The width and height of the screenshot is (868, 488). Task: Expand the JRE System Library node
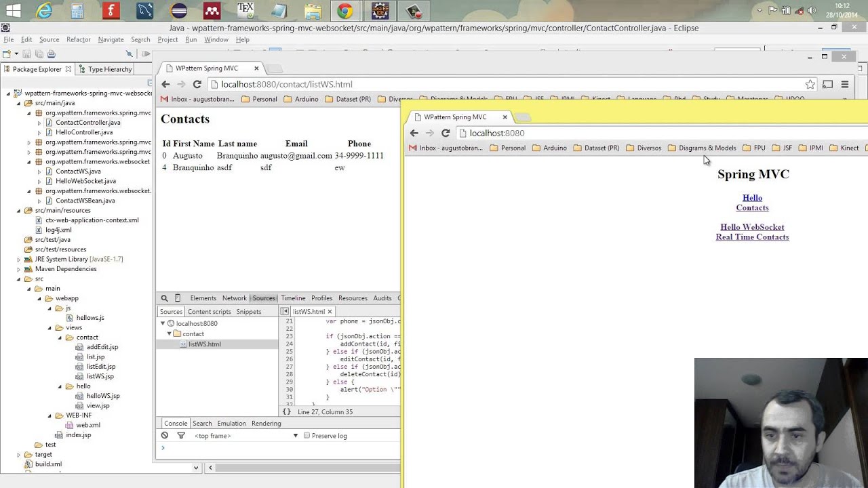[x=19, y=260]
